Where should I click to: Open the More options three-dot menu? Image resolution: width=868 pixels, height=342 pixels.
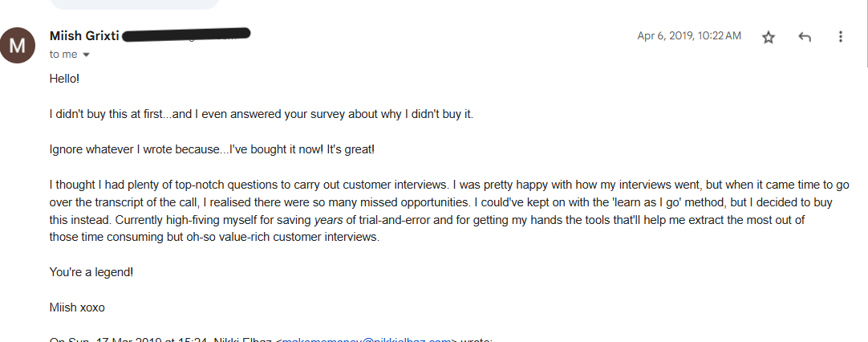coord(840,37)
